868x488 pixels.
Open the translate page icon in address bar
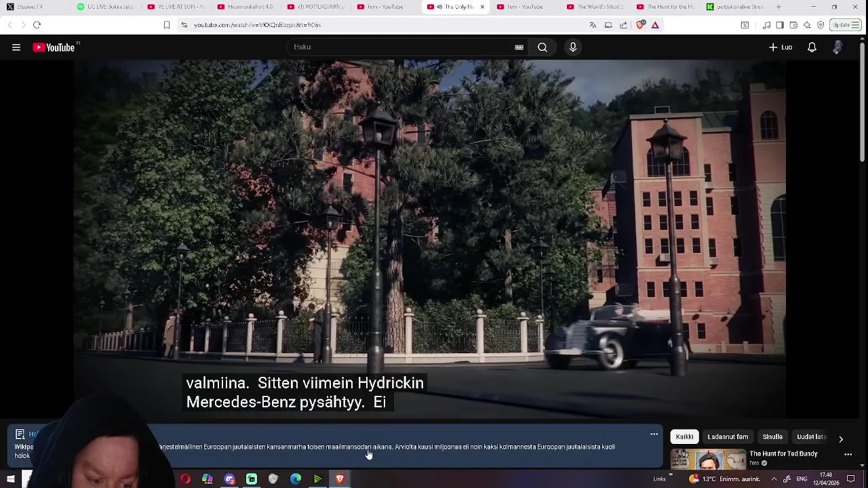(593, 25)
